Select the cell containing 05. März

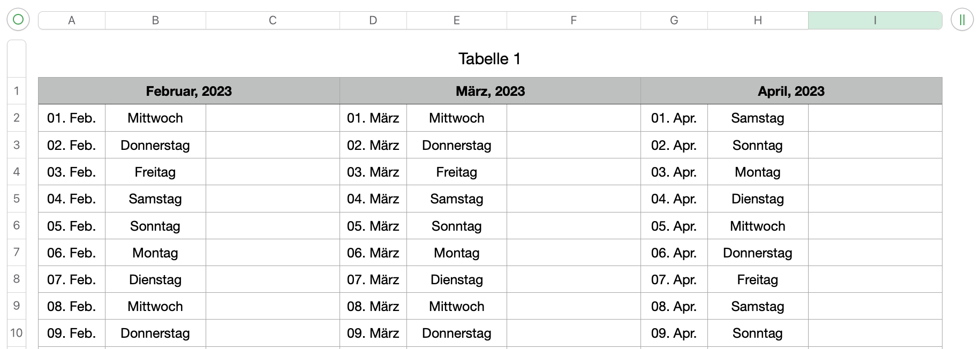pyautogui.click(x=373, y=226)
